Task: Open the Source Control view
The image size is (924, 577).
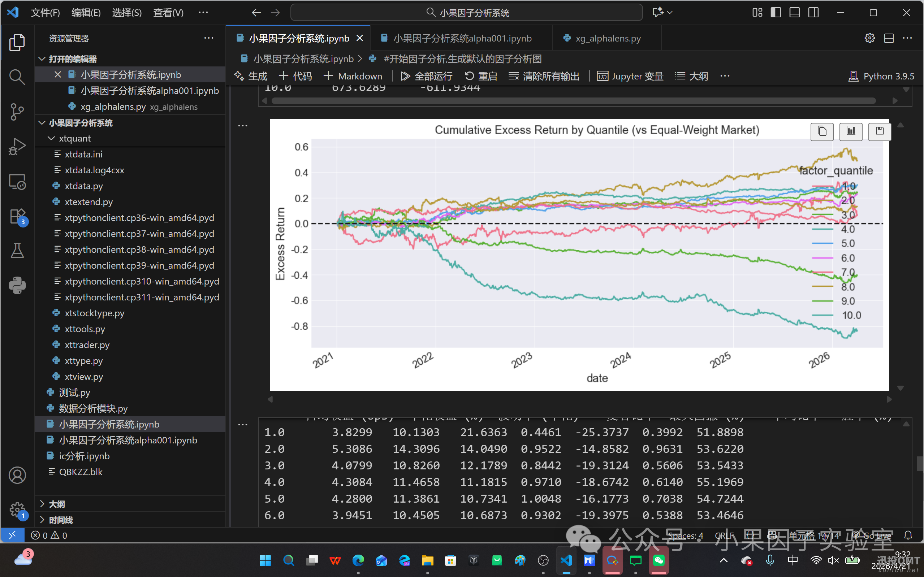Action: (17, 112)
